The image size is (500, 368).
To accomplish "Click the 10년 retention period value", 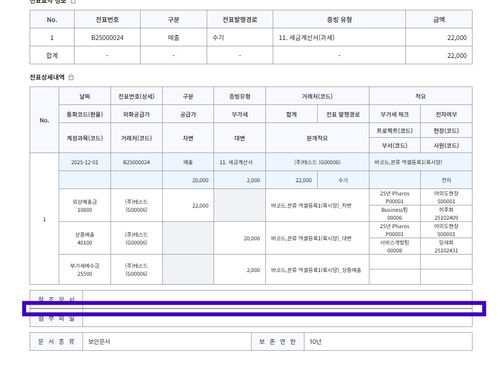I will (388, 342).
